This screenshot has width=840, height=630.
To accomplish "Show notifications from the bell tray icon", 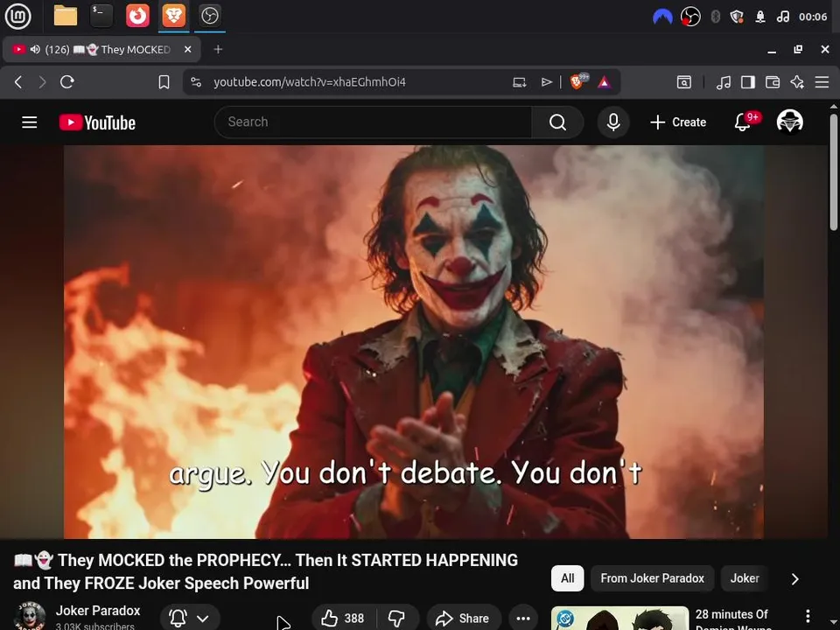I will [x=760, y=17].
